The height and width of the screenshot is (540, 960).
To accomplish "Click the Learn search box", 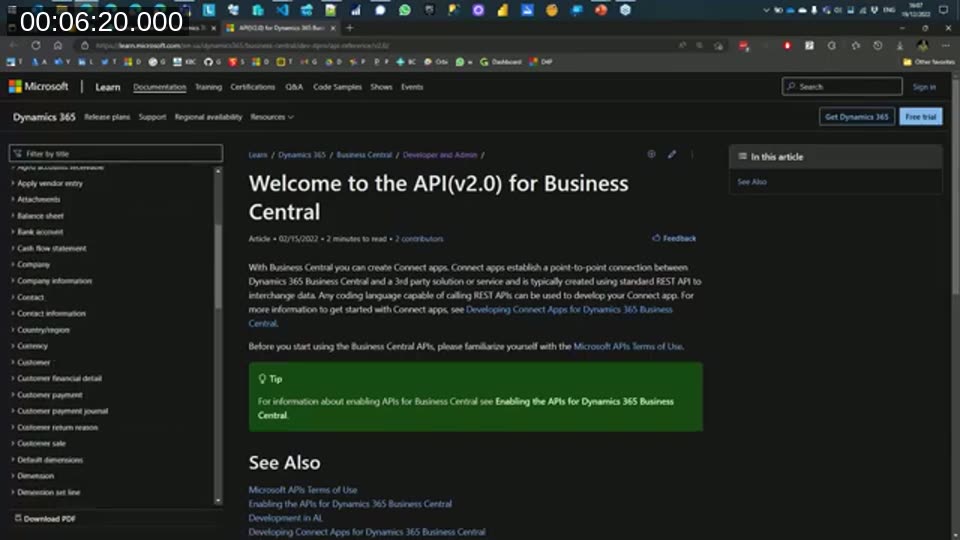I will click(x=842, y=86).
